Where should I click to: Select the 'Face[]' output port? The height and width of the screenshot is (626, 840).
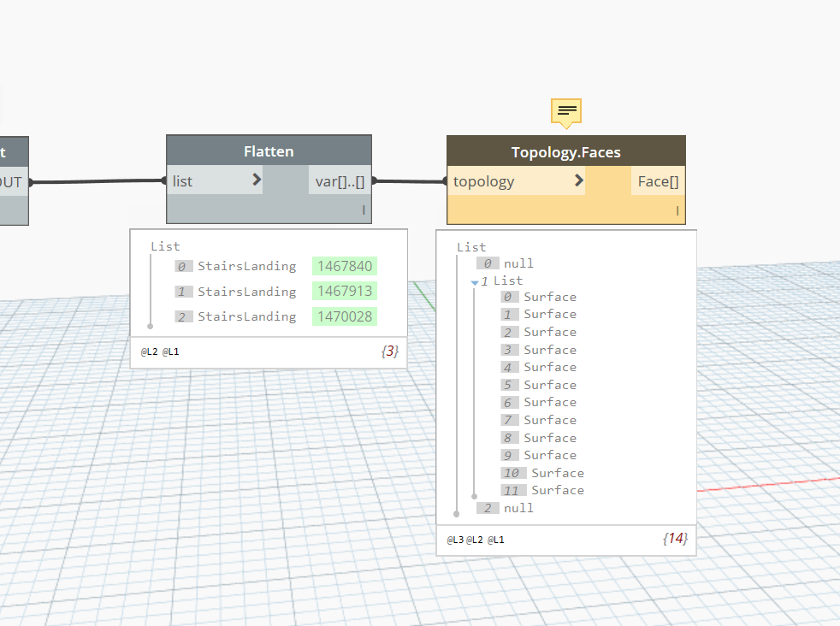tap(658, 180)
